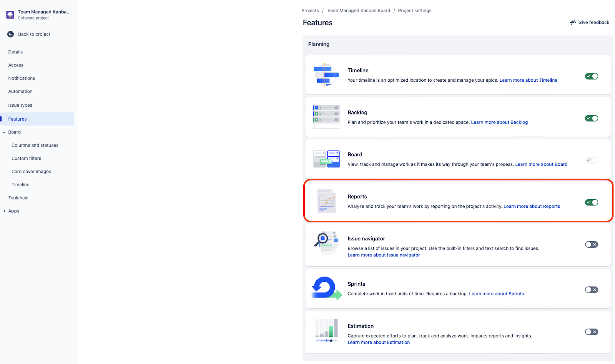
Task: Open Issue types settings page
Action: [x=20, y=105]
